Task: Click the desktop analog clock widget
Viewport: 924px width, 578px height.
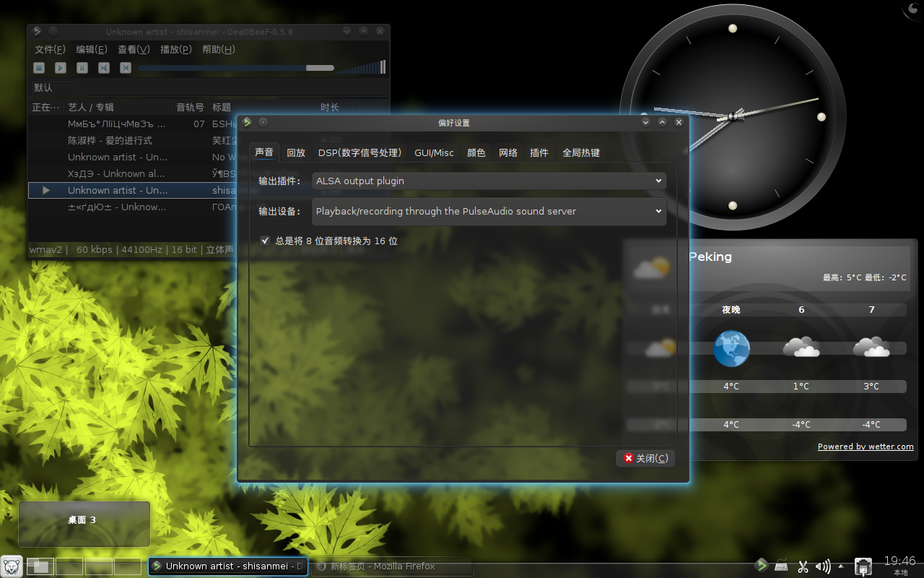Action: 733,116
